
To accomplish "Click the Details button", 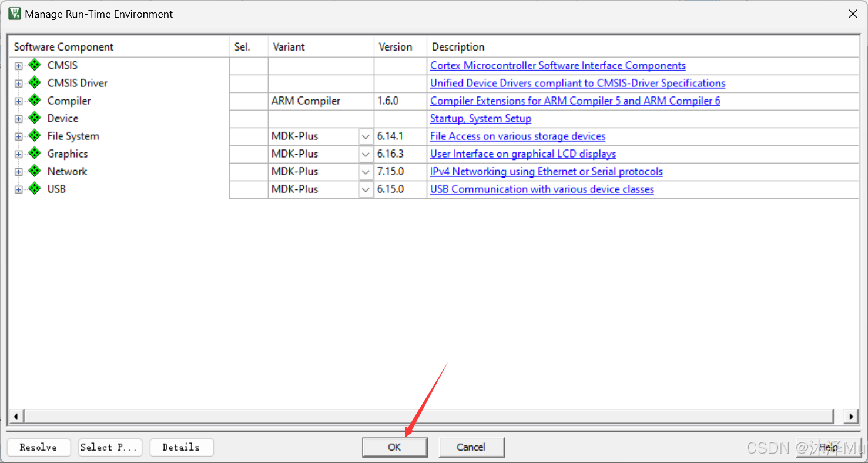I will pyautogui.click(x=182, y=447).
